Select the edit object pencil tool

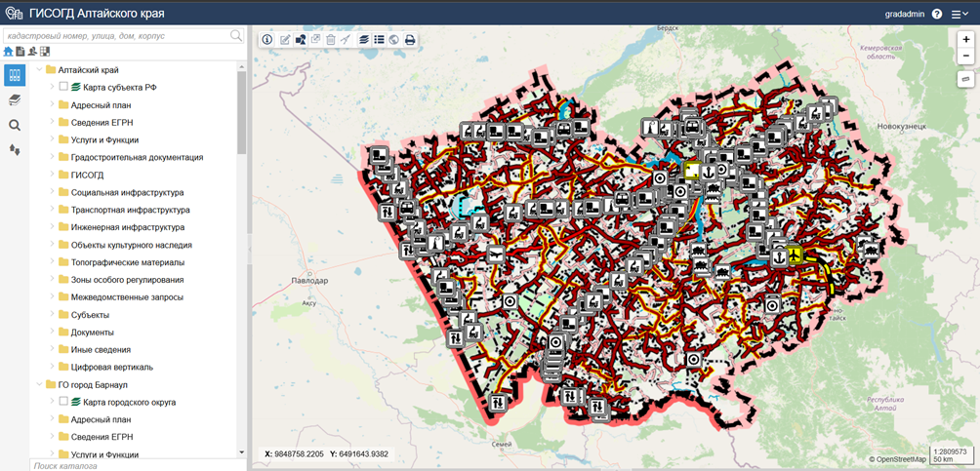click(x=285, y=40)
